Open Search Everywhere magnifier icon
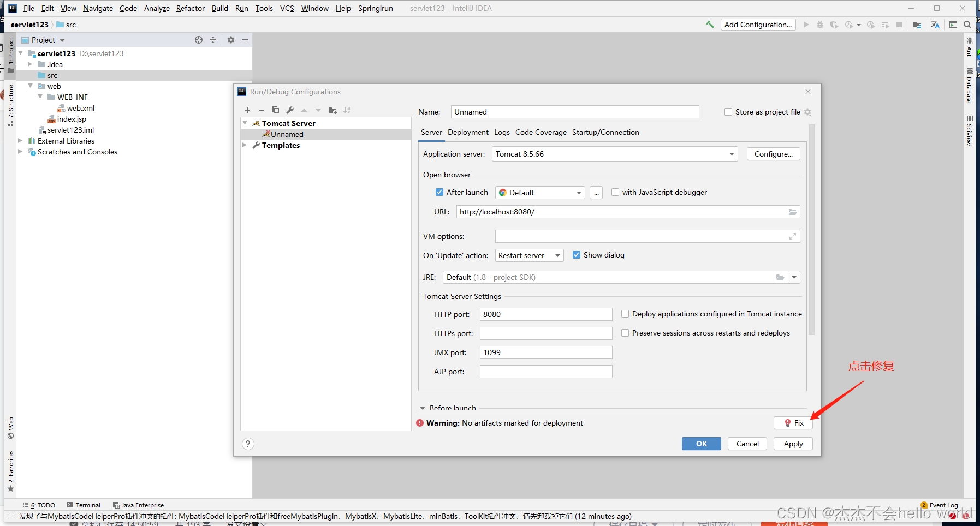The width and height of the screenshot is (980, 526). point(967,25)
